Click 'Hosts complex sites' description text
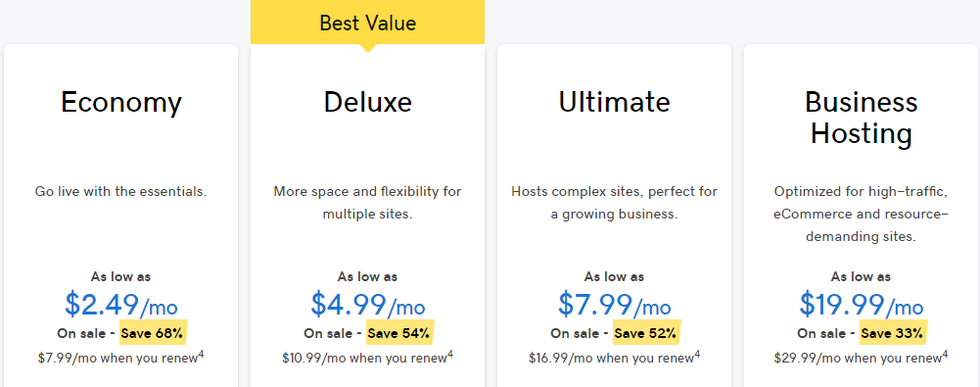This screenshot has height=387, width=980. point(615,203)
